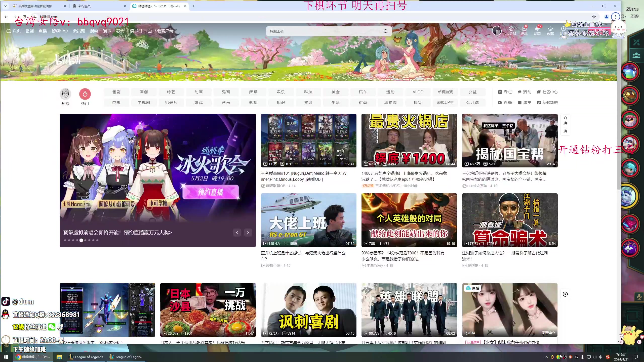644x362 pixels.
Task: Open the 大佬上班 helicopter video thumbnail
Action: pos(308,220)
